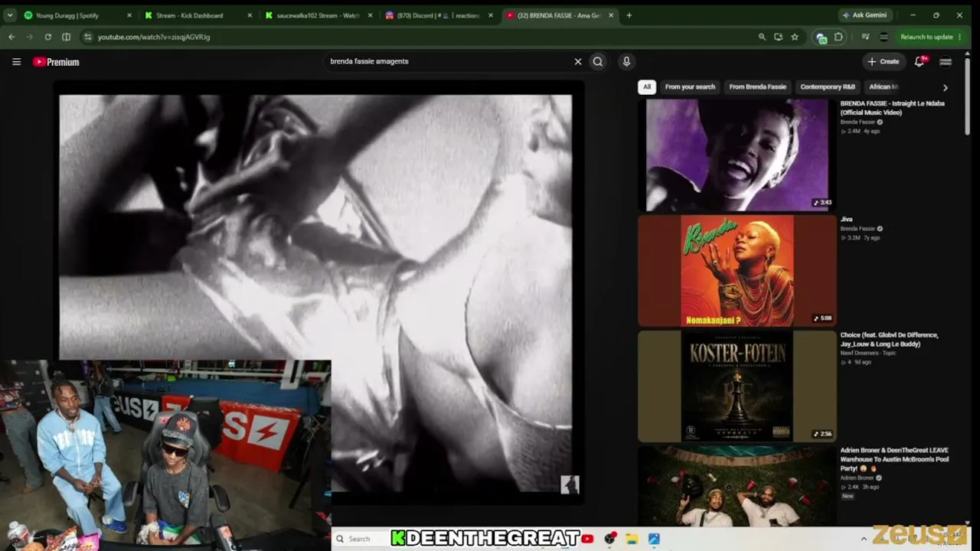Select the African Music chip
The height and width of the screenshot is (551, 980).
click(884, 87)
